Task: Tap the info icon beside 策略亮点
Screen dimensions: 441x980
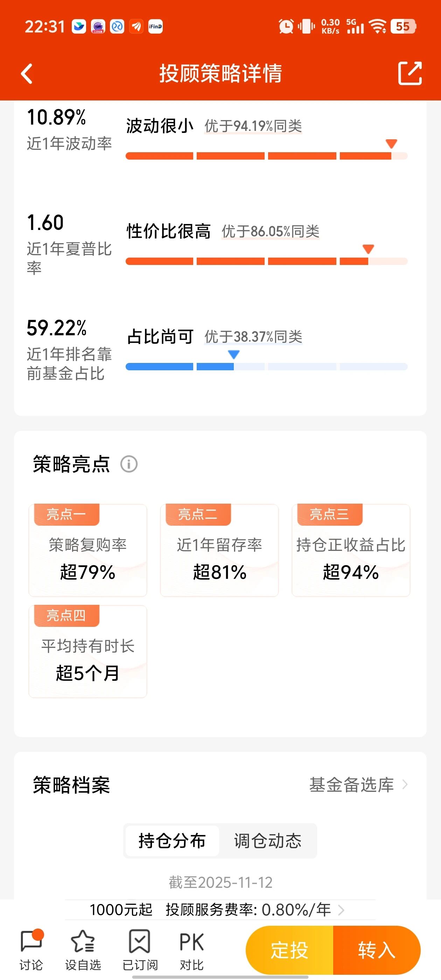Action: 129,464
